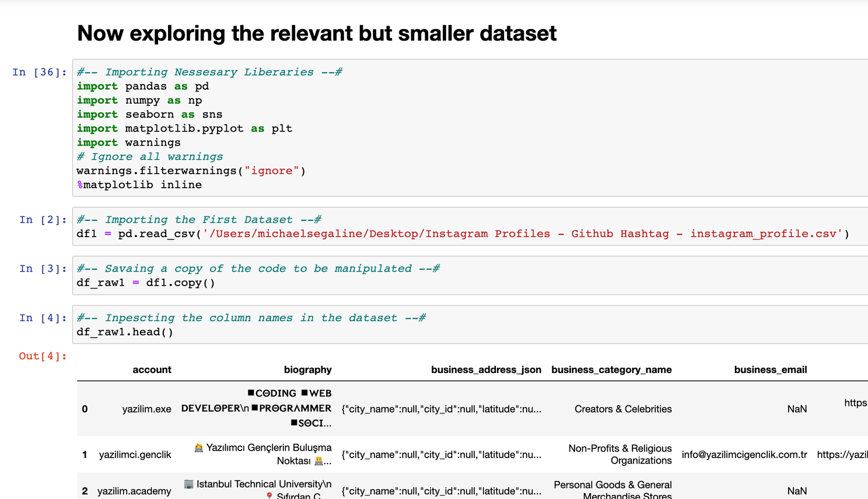Click the 'Creators & Celebrities' category cell
This screenshot has width=868, height=499.
tap(623, 409)
